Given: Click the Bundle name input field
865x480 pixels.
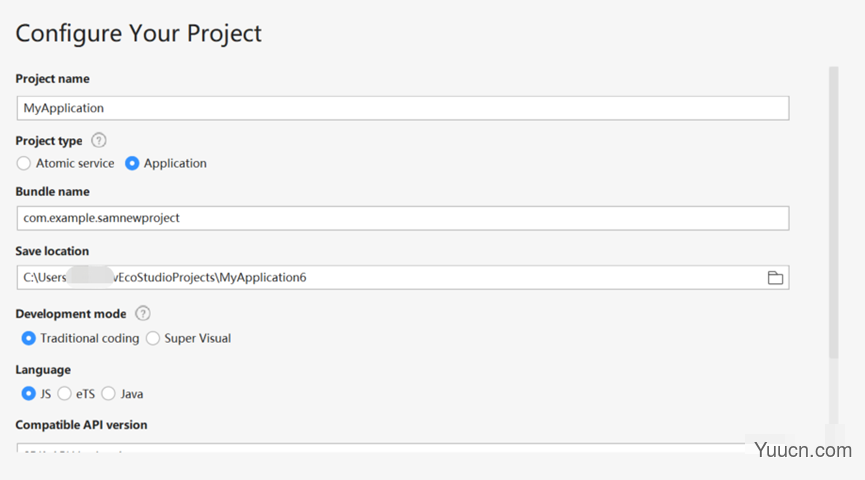Looking at the screenshot, I should pos(403,218).
